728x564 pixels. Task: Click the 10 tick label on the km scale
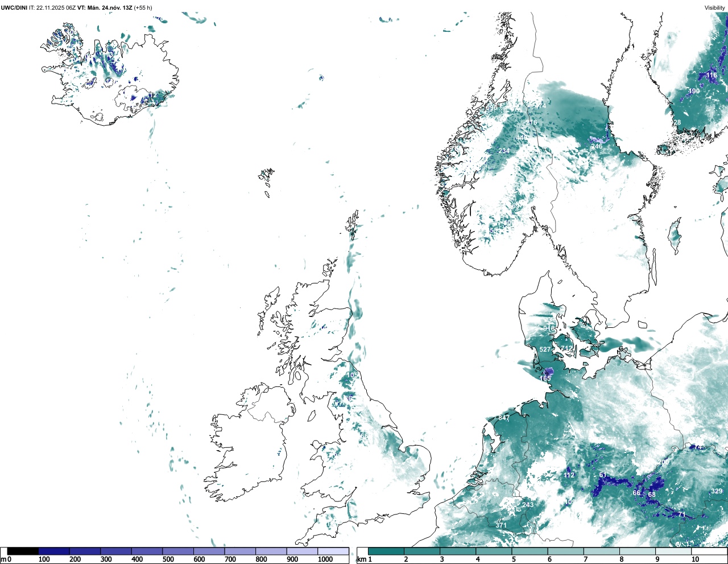click(695, 559)
